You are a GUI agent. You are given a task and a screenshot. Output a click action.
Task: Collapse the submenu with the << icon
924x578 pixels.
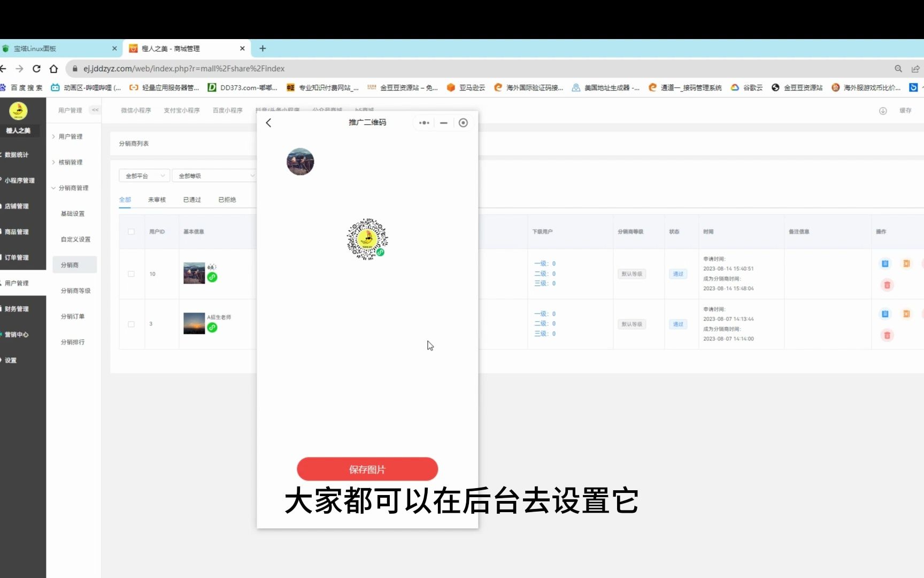point(95,110)
